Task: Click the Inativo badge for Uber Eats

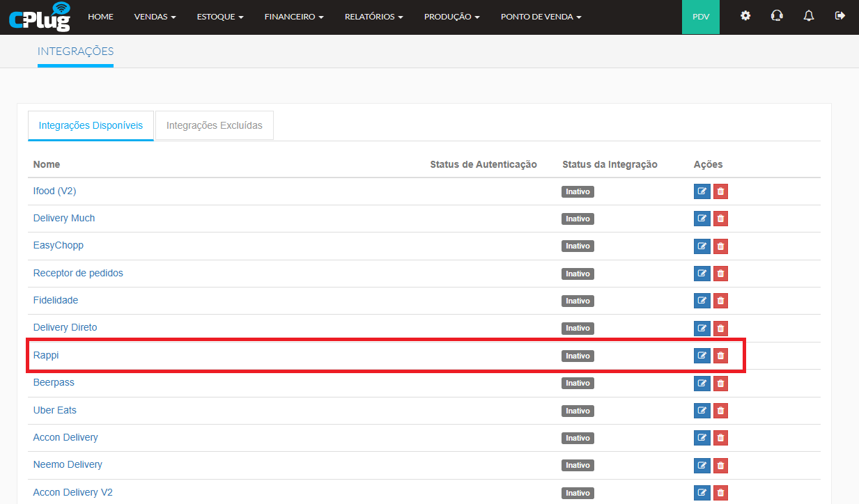Action: tap(578, 411)
